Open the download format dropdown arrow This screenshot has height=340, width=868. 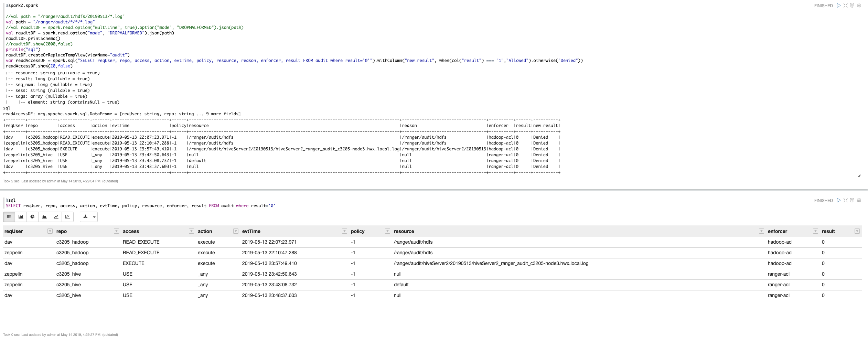pos(93,217)
